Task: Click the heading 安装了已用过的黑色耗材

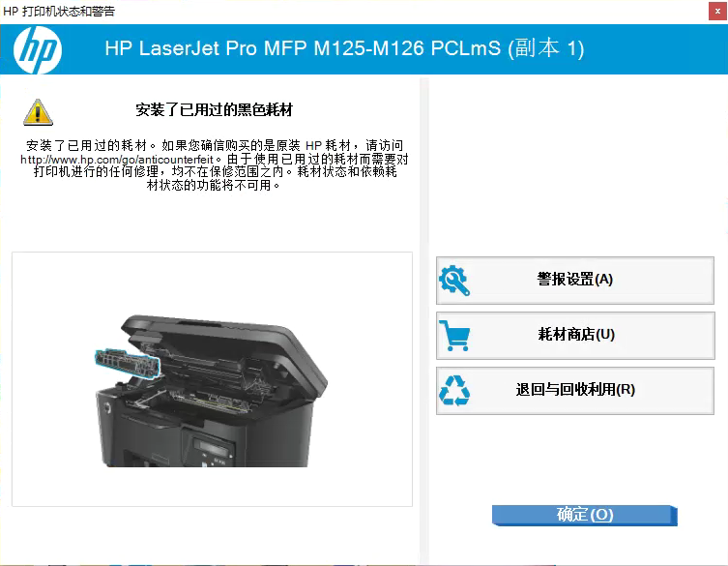Action: (x=214, y=110)
